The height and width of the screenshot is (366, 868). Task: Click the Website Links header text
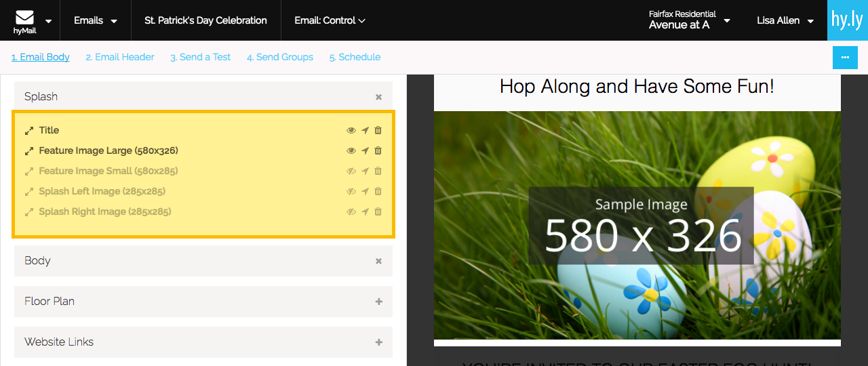[59, 342]
